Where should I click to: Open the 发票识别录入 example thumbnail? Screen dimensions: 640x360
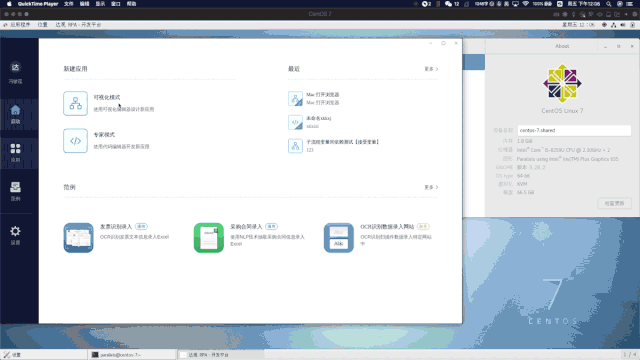78,238
